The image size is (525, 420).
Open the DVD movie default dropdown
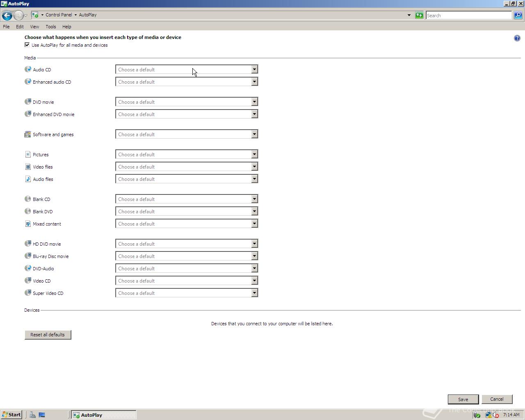click(x=187, y=102)
